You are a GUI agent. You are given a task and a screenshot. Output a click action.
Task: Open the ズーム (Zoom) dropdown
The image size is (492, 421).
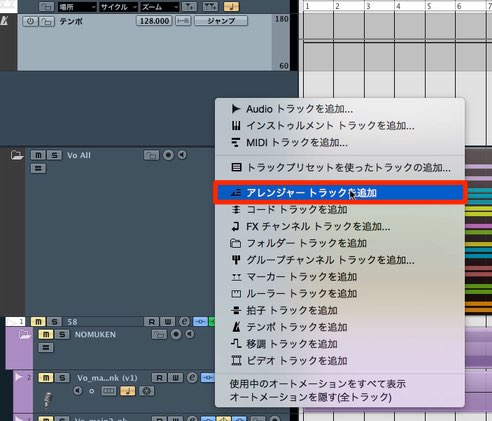point(159,7)
